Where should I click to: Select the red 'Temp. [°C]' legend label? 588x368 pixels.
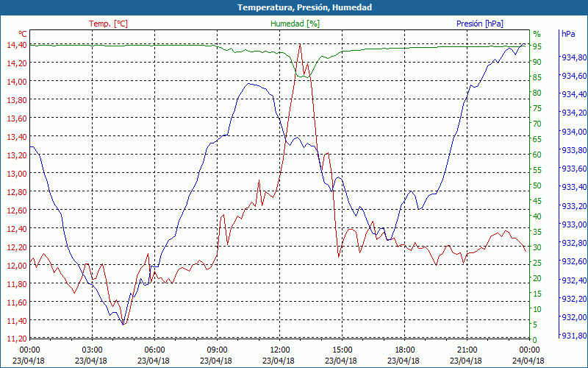pos(108,24)
